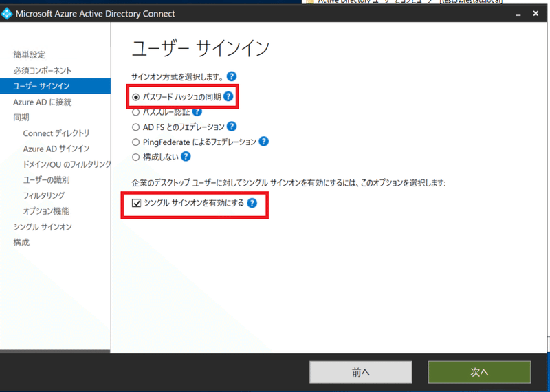Open help icon for AD FS とのフェデレーション
The height and width of the screenshot is (392, 550).
click(232, 127)
